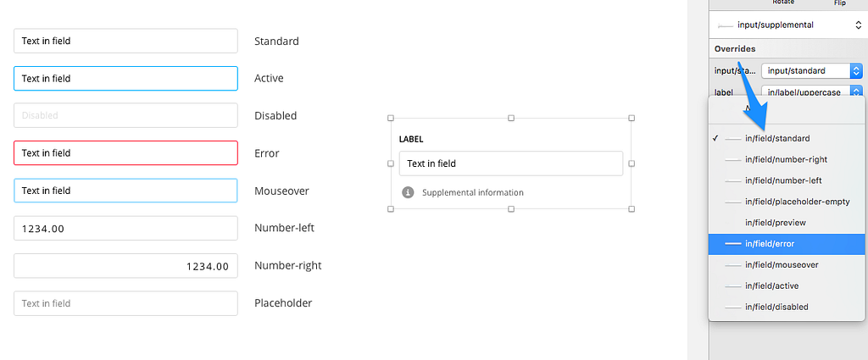Select in/field/preview menu entry
868x360 pixels.
click(x=787, y=222)
